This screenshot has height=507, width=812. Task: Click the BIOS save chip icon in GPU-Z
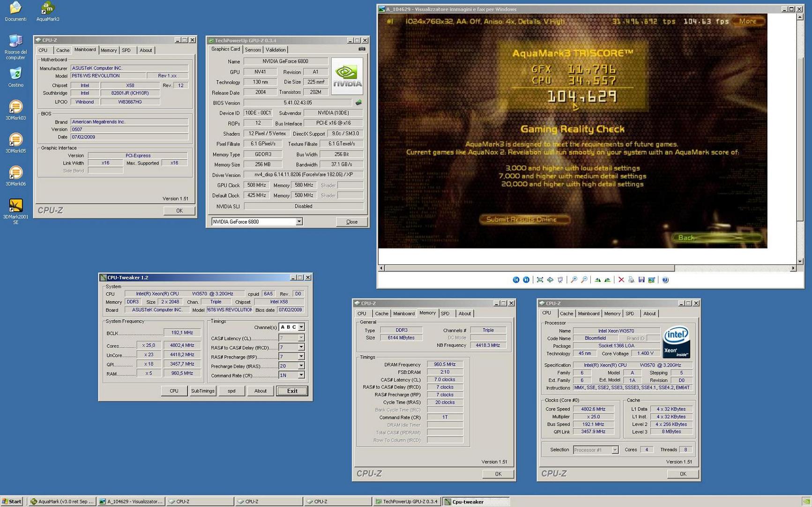(x=359, y=103)
